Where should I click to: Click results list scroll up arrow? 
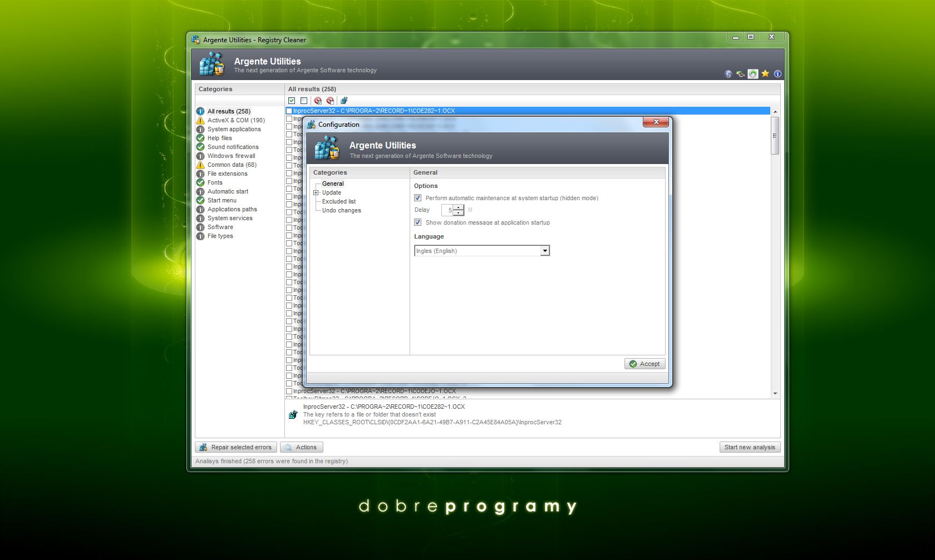click(775, 112)
